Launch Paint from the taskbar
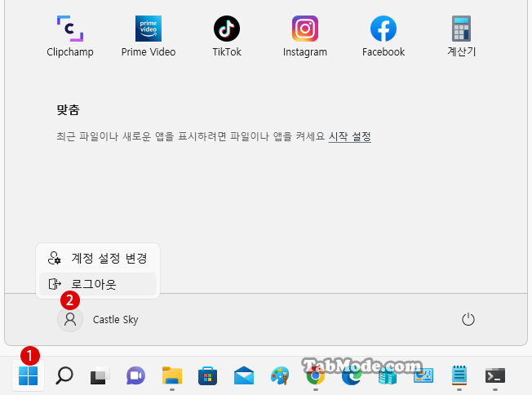Viewport: 532px width, 395px height. (280, 375)
